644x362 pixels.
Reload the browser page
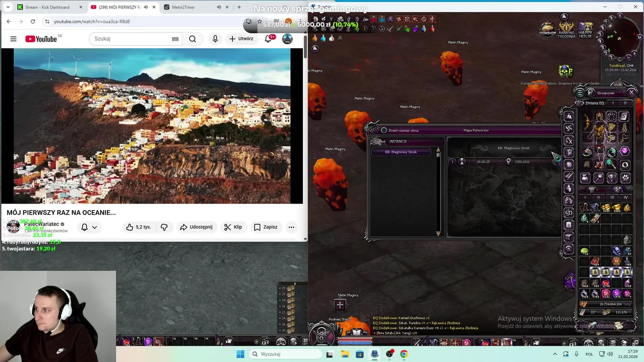tap(33, 22)
